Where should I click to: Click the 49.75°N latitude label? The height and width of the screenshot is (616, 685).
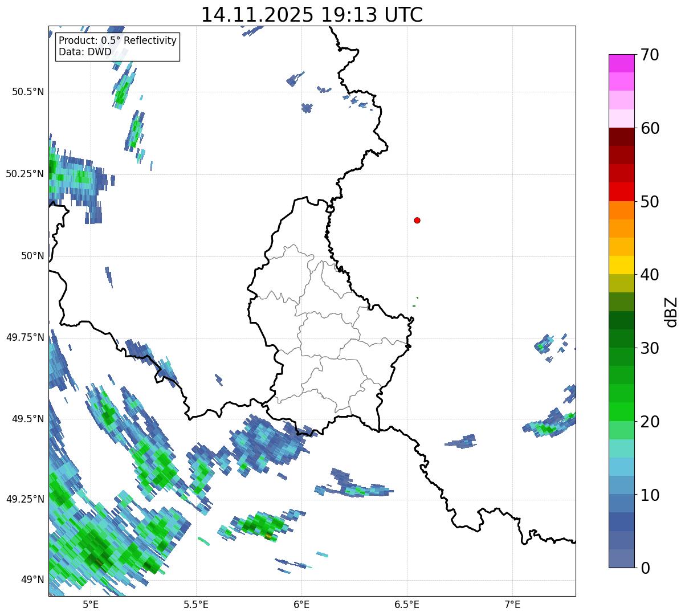point(25,337)
